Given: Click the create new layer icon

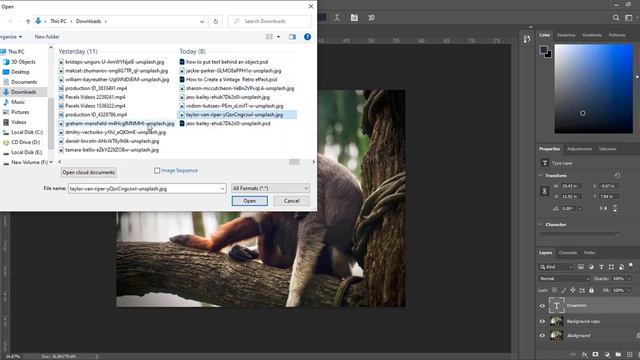Looking at the screenshot, I should (629, 355).
